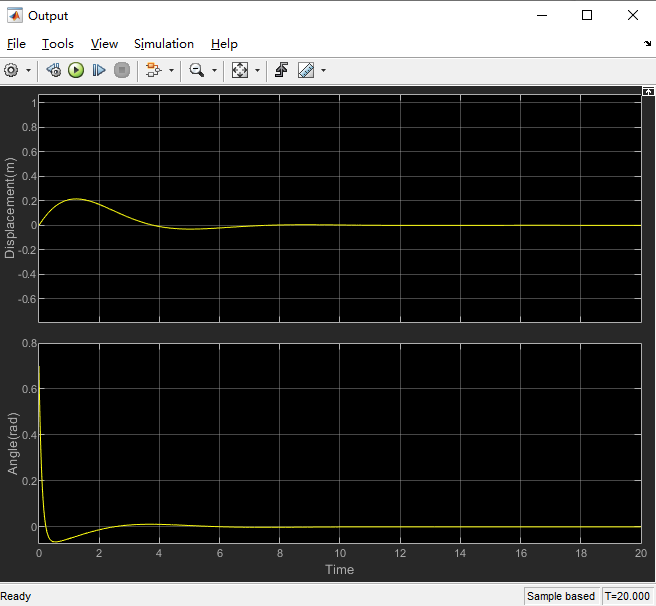Open the Simulation menu
Viewport: 656px width, 606px height.
click(164, 44)
